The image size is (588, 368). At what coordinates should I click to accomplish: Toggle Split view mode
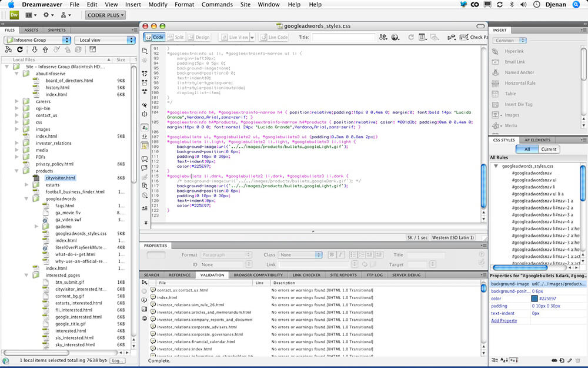176,37
